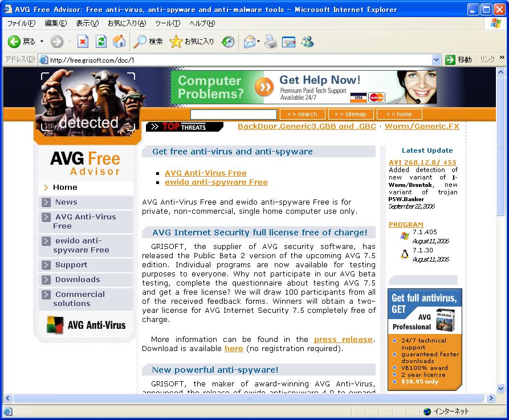Open the History clock icon

(228, 42)
